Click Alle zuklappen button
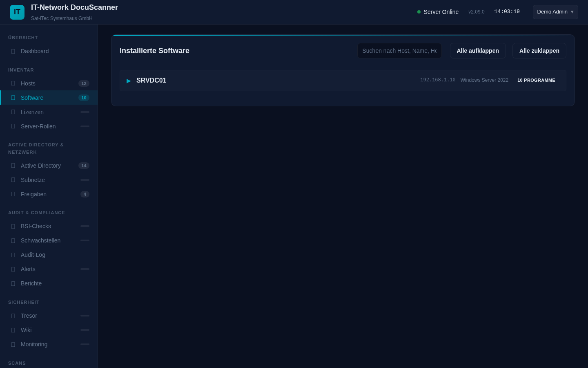Screen dimensions: 588x368 tap(539, 51)
